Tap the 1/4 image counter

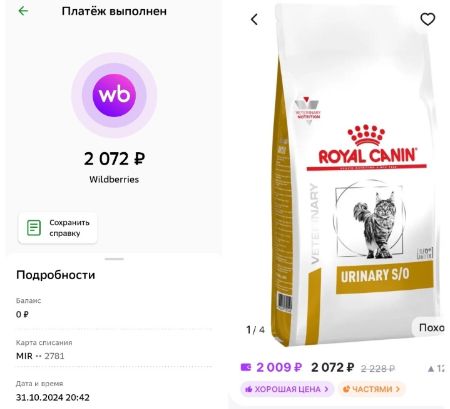click(x=255, y=330)
